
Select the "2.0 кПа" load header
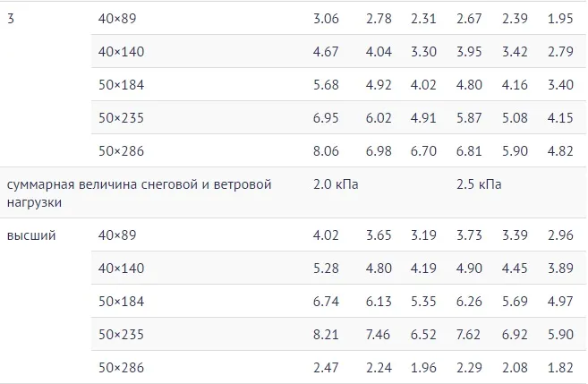pos(336,184)
